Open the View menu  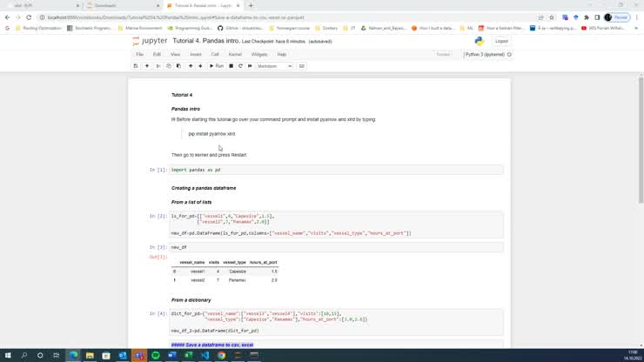(x=175, y=54)
